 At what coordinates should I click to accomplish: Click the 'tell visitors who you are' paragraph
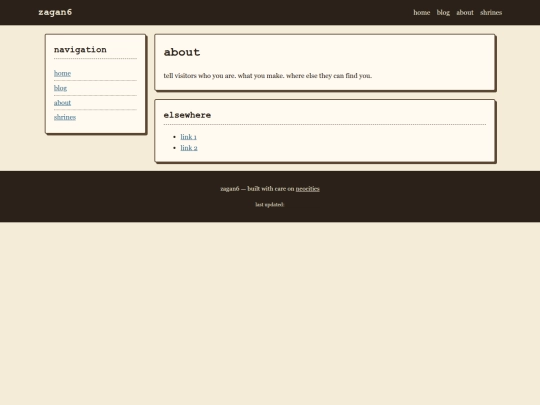pos(268,76)
